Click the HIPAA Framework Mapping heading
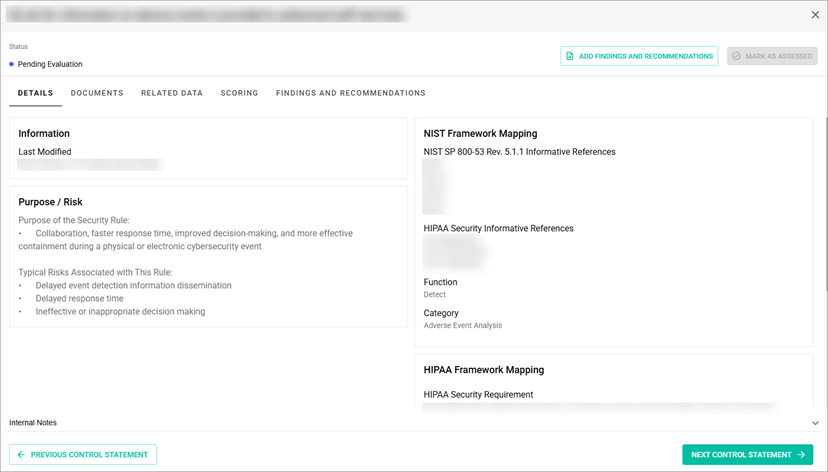Screen dimensions: 828x472 tap(484, 370)
